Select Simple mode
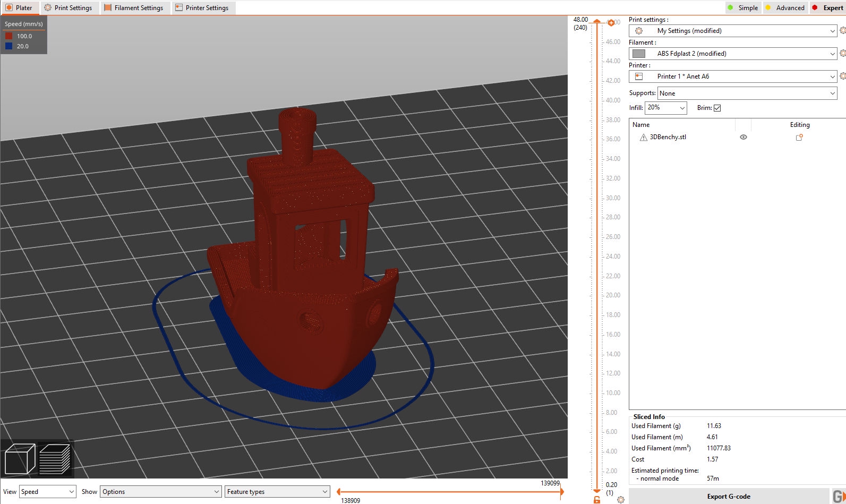Viewport: 846px width, 504px height. (x=743, y=7)
